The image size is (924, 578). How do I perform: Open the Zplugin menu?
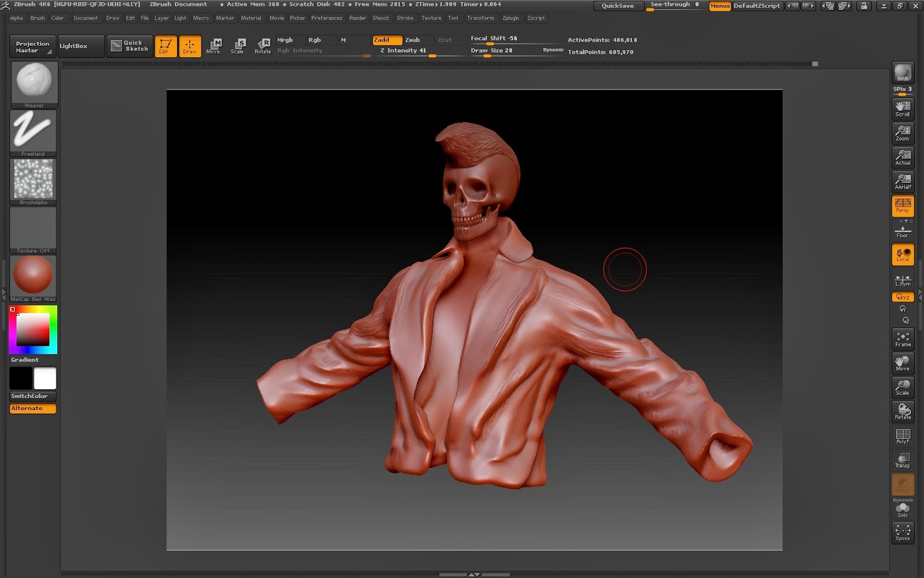511,18
